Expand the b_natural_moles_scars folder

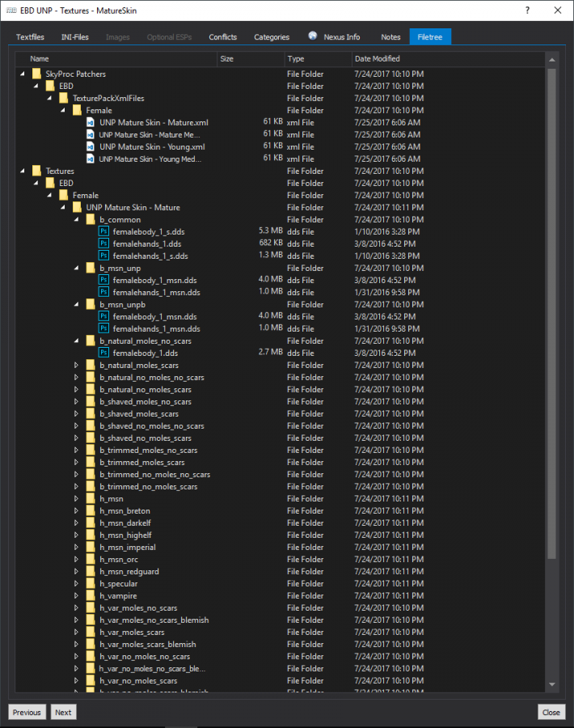pyautogui.click(x=77, y=366)
